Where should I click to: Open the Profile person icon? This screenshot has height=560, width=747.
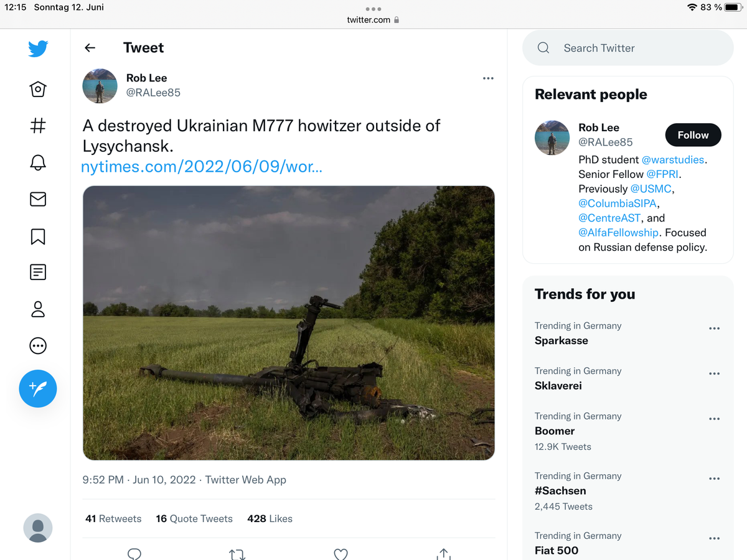[x=38, y=309]
